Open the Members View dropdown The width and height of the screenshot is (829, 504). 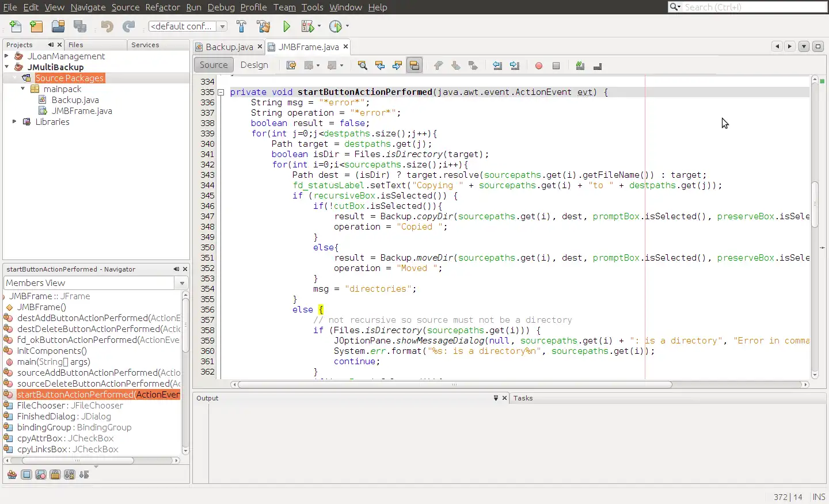click(x=182, y=283)
